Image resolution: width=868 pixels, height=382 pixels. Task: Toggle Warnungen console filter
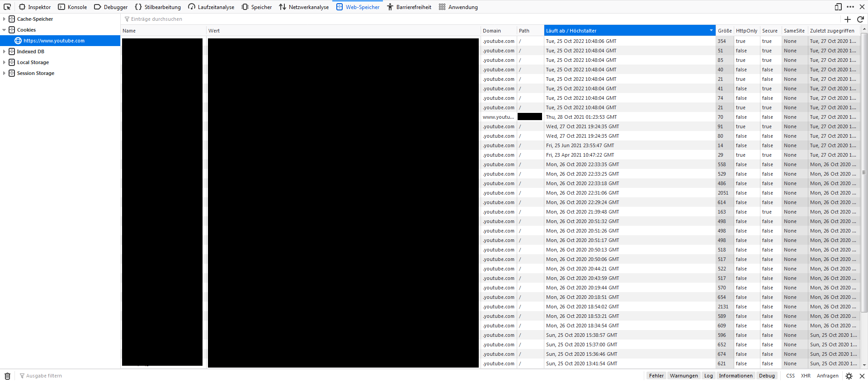click(684, 376)
